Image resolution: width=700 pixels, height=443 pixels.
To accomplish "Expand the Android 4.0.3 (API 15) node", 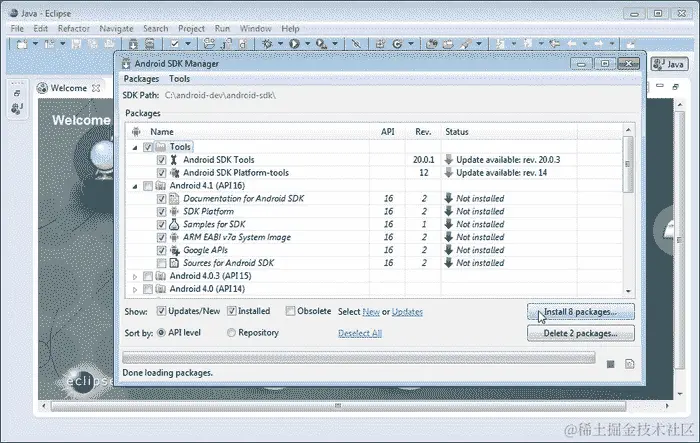I will (x=135, y=277).
